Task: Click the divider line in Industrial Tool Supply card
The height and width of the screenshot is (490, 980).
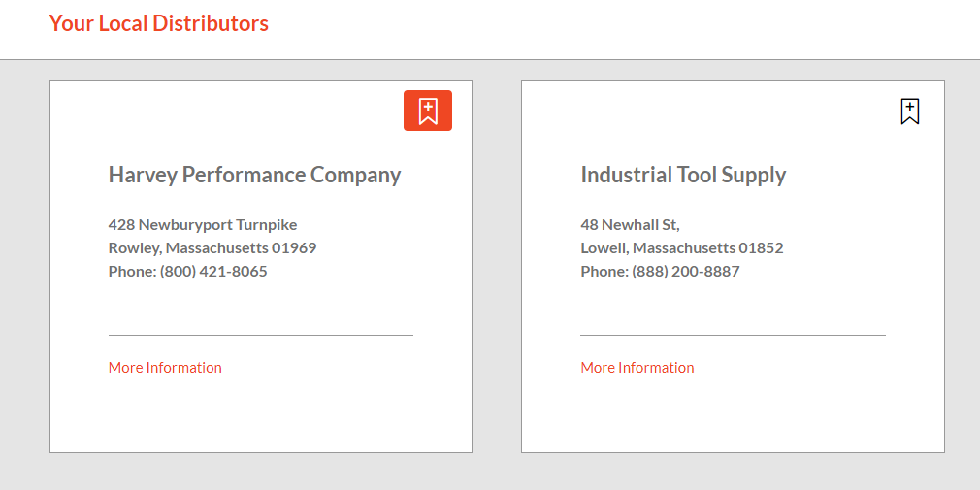Action: tap(733, 335)
